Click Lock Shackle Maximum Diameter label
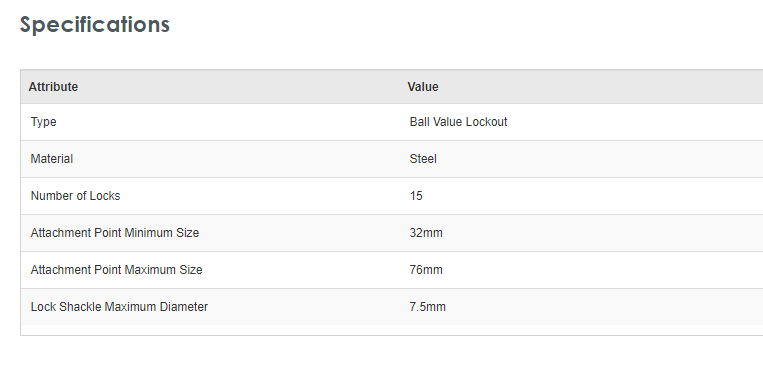This screenshot has height=367, width=763. (119, 307)
